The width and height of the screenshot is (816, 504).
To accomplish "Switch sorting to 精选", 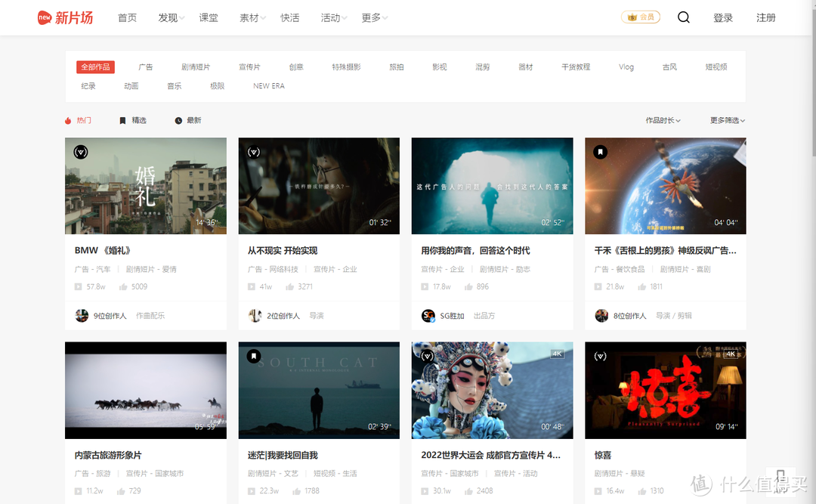I will (x=133, y=120).
